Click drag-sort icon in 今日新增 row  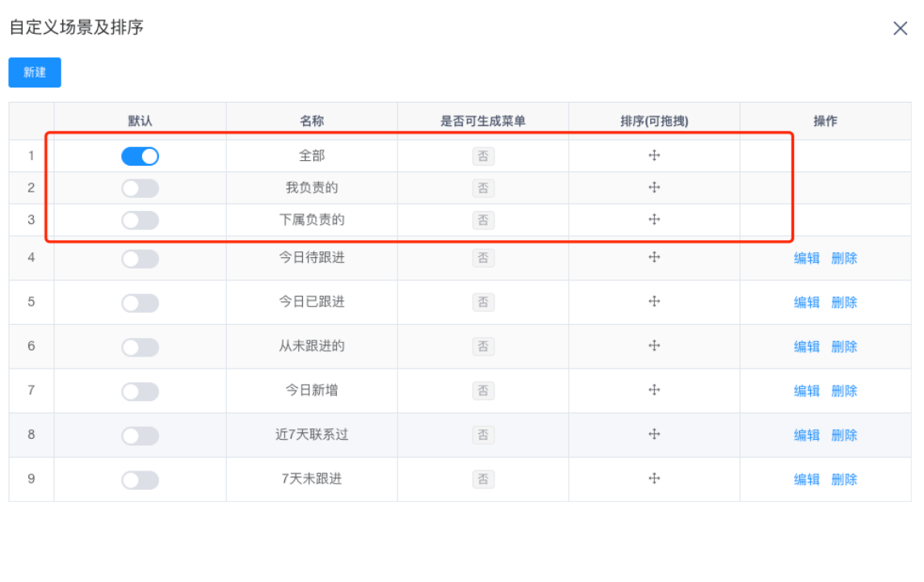click(x=654, y=390)
